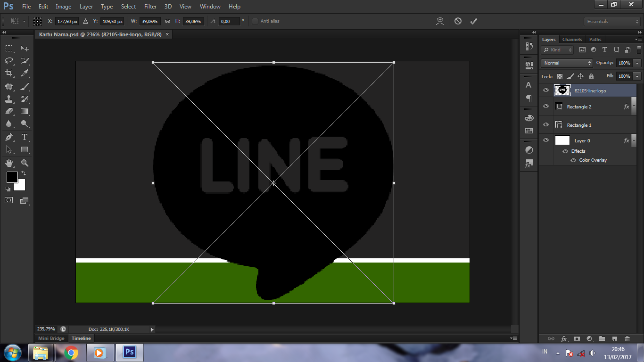Create a new group folder icon
Image resolution: width=644 pixels, height=362 pixels.
tap(602, 338)
